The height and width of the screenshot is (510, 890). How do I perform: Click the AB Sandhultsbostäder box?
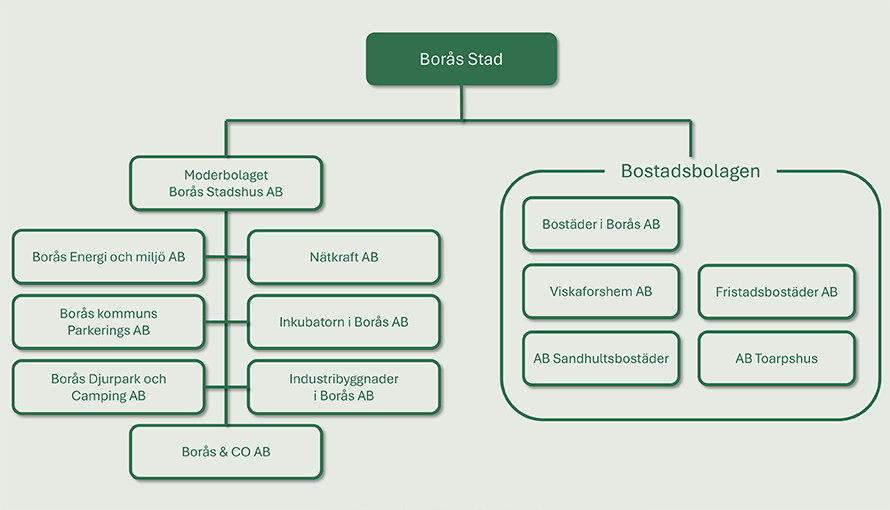tap(601, 359)
